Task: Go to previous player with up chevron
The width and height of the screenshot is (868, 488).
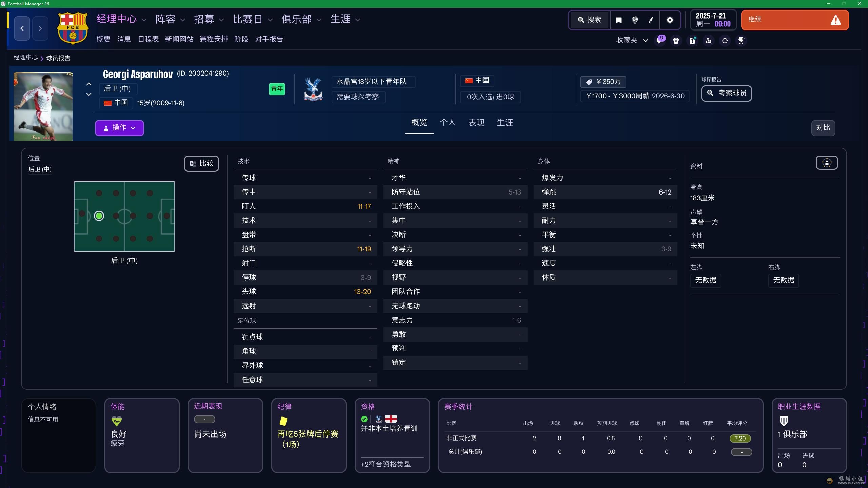Action: [x=89, y=84]
